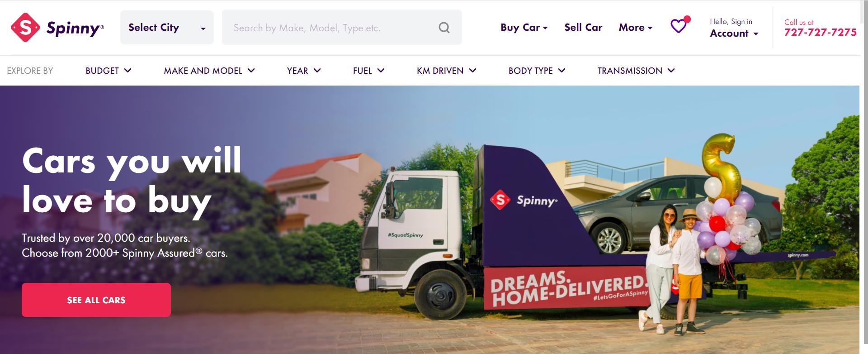Image resolution: width=868 pixels, height=354 pixels.
Task: Click the See All Cars button
Action: point(96,300)
